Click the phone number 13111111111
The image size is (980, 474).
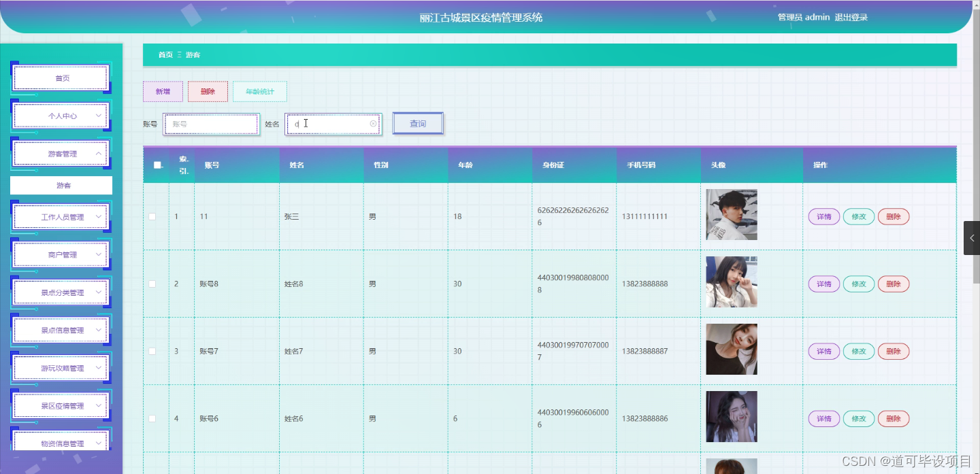pos(644,217)
